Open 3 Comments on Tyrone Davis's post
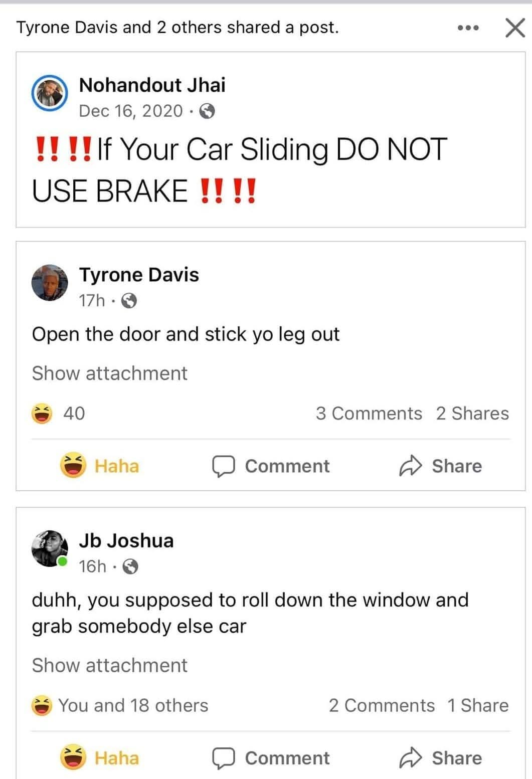532x779 pixels. (369, 414)
